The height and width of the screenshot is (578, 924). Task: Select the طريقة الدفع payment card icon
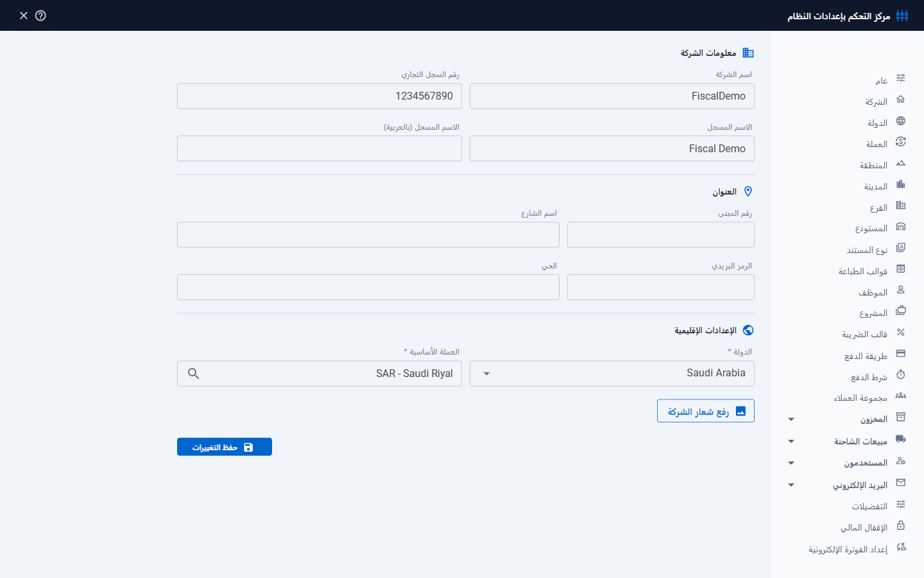point(901,354)
